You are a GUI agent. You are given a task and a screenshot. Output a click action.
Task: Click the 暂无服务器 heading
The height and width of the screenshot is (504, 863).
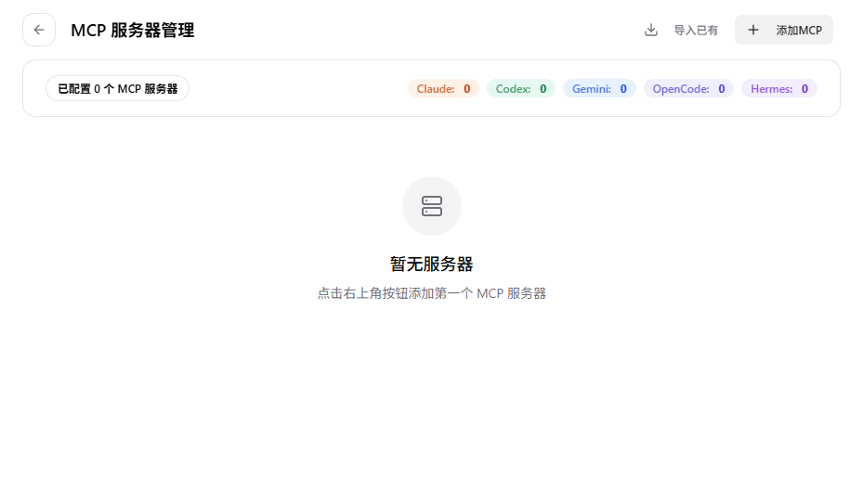pyautogui.click(x=431, y=265)
